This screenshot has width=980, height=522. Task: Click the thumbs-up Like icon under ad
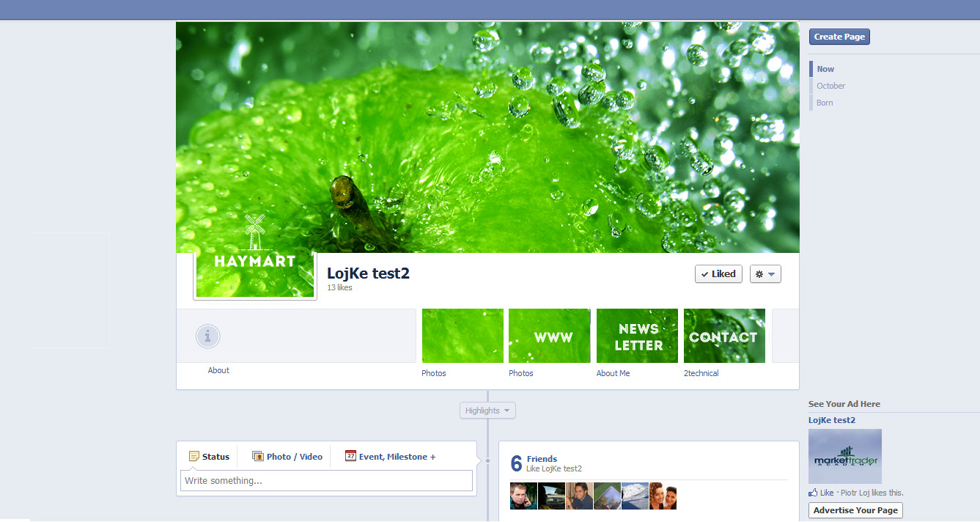click(x=813, y=493)
